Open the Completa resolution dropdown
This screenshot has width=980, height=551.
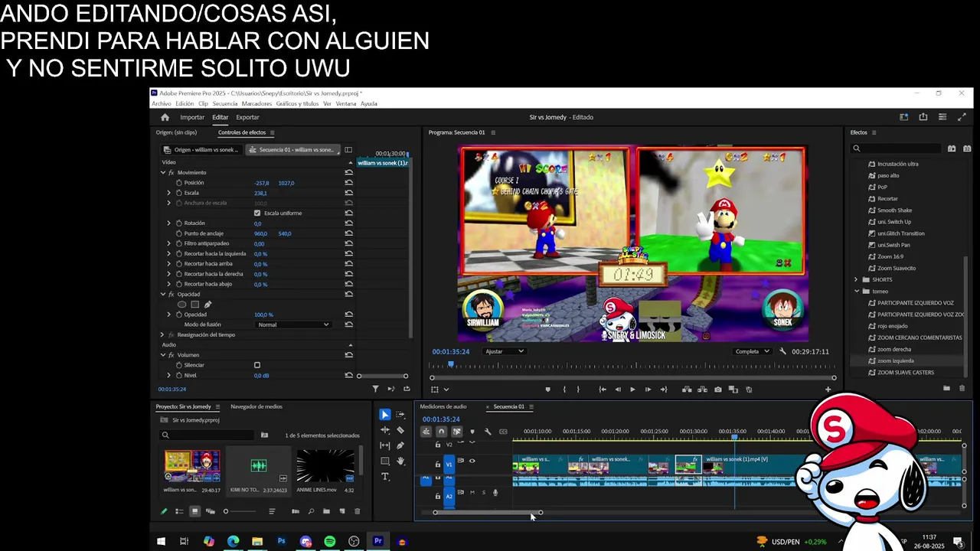[x=752, y=351]
